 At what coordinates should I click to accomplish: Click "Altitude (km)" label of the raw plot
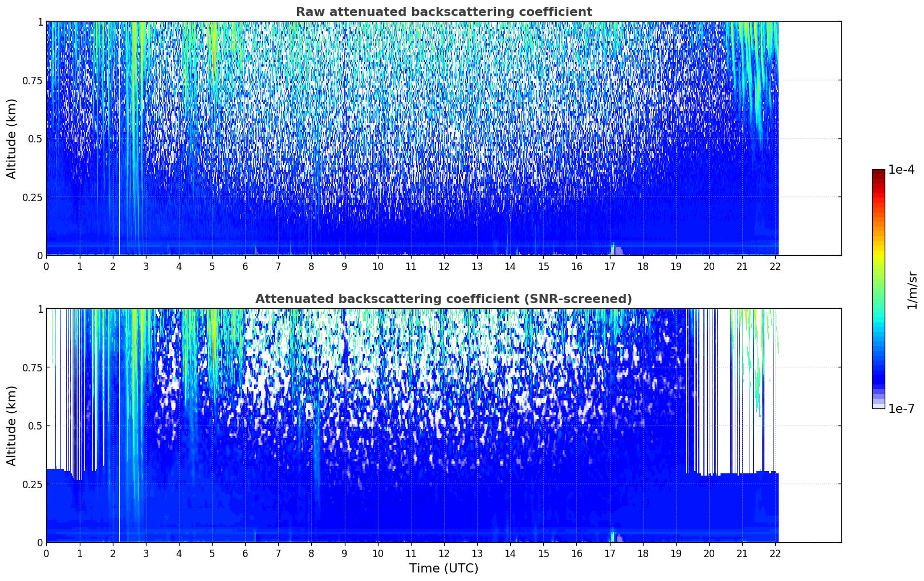pos(12,138)
